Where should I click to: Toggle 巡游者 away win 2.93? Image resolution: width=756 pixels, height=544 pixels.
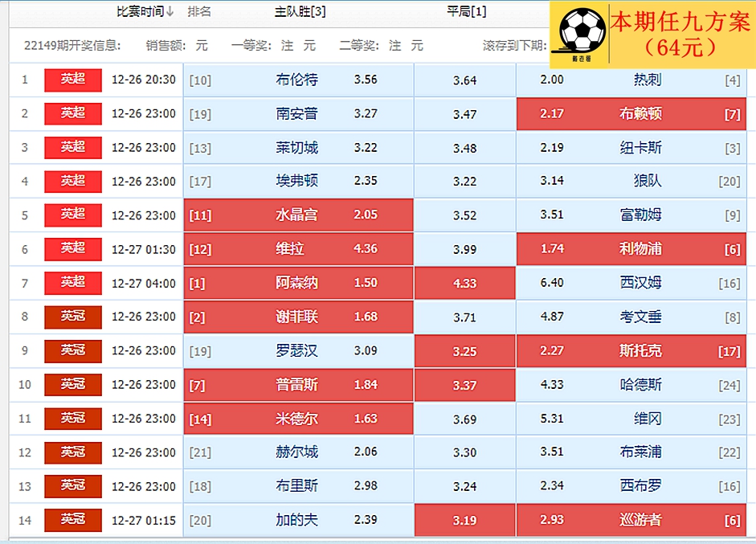(x=631, y=520)
